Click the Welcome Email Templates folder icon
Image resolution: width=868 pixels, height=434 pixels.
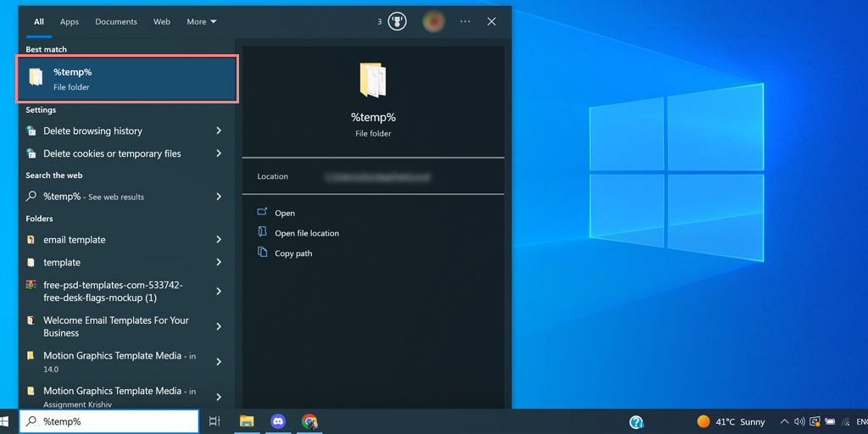point(31,320)
